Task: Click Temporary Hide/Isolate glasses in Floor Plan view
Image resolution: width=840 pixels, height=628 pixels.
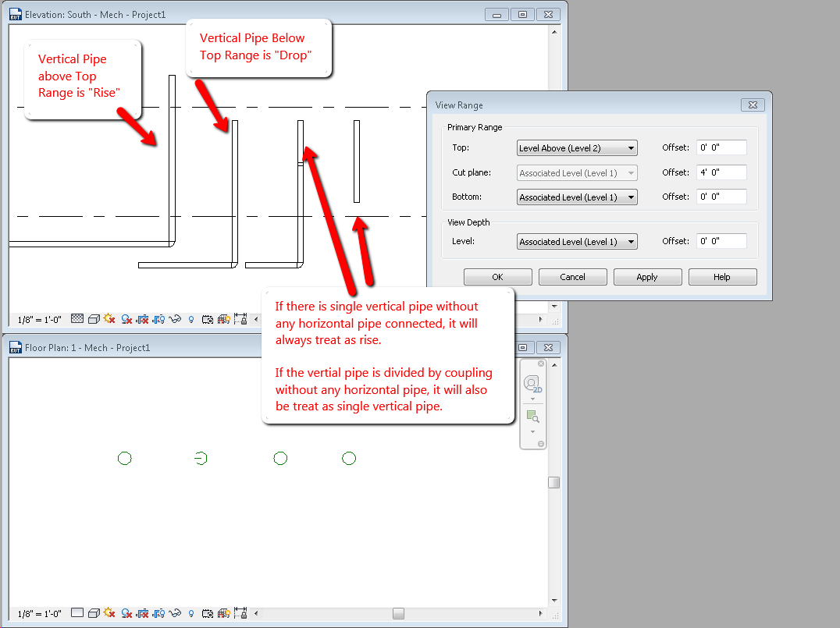Action: coord(175,613)
